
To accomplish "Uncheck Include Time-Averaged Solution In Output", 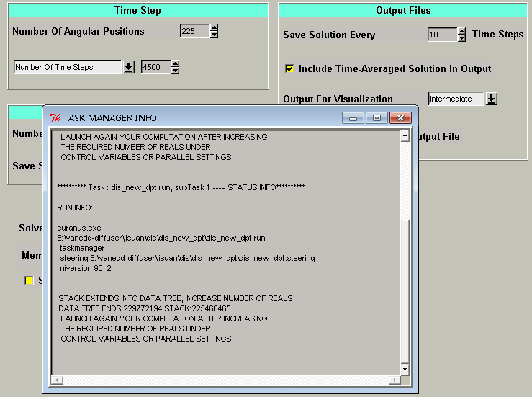I will coord(289,69).
